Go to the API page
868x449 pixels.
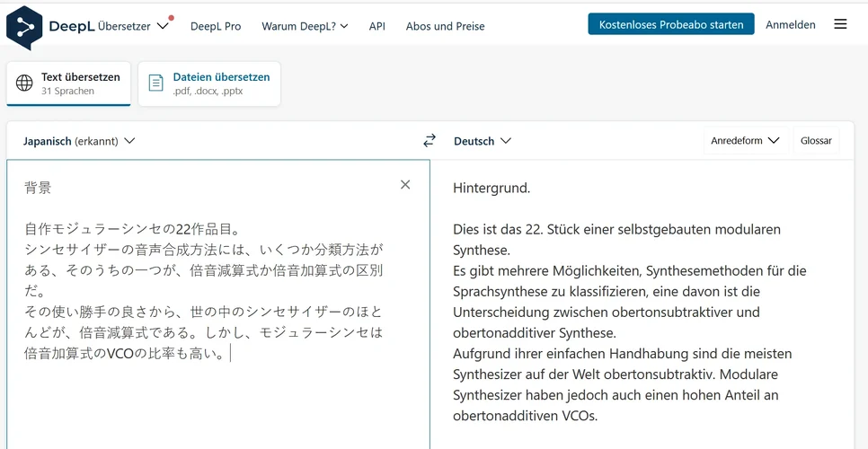click(377, 26)
